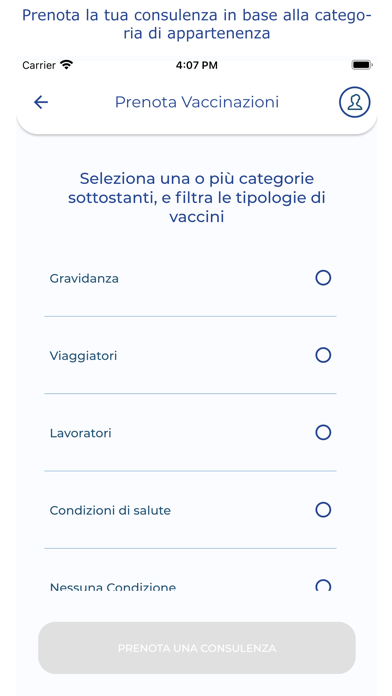Tap the Prenota Vaccinazioni header title
The height and width of the screenshot is (696, 392).
[197, 102]
